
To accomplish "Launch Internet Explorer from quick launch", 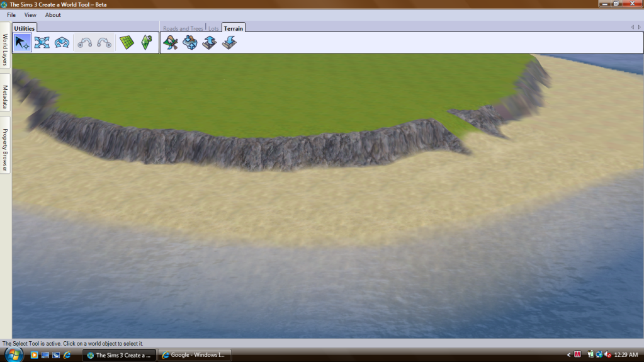I will tap(67, 355).
